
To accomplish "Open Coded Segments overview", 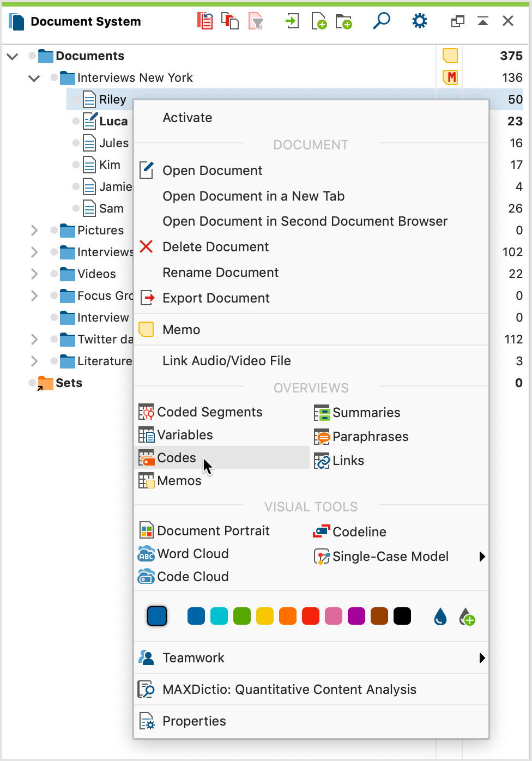I will click(201, 412).
